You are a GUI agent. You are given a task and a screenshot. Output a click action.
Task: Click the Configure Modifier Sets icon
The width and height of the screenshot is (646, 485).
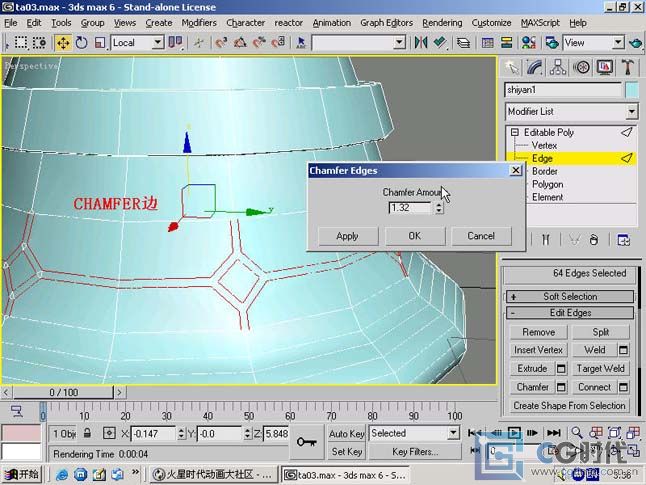623,240
